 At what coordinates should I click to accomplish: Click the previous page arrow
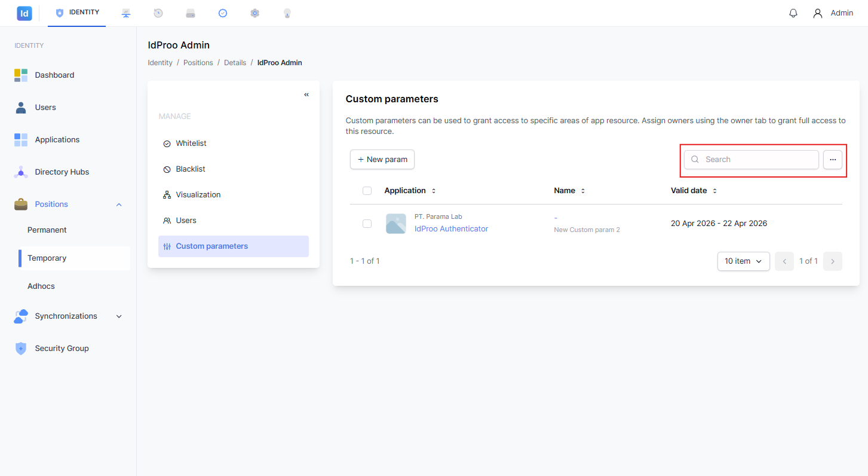coord(784,261)
